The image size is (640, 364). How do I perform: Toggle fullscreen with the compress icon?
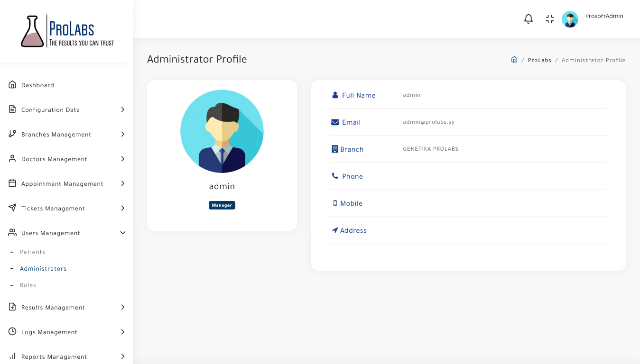[x=550, y=19]
